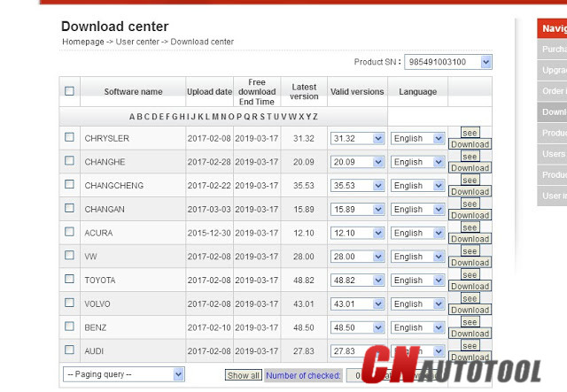This screenshot has width=567, height=392.
Task: Open Download item in navigation sidebar
Action: pos(552,112)
